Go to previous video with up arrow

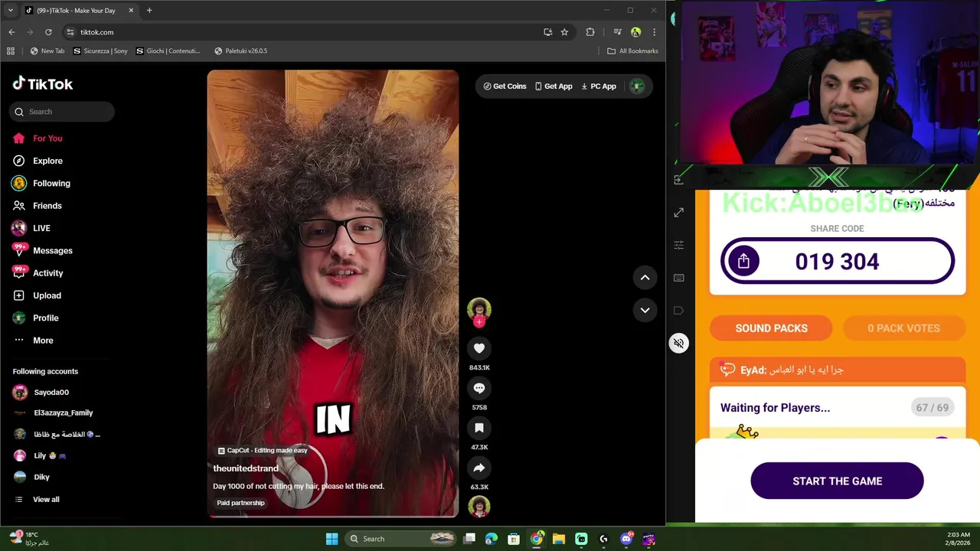click(x=645, y=278)
